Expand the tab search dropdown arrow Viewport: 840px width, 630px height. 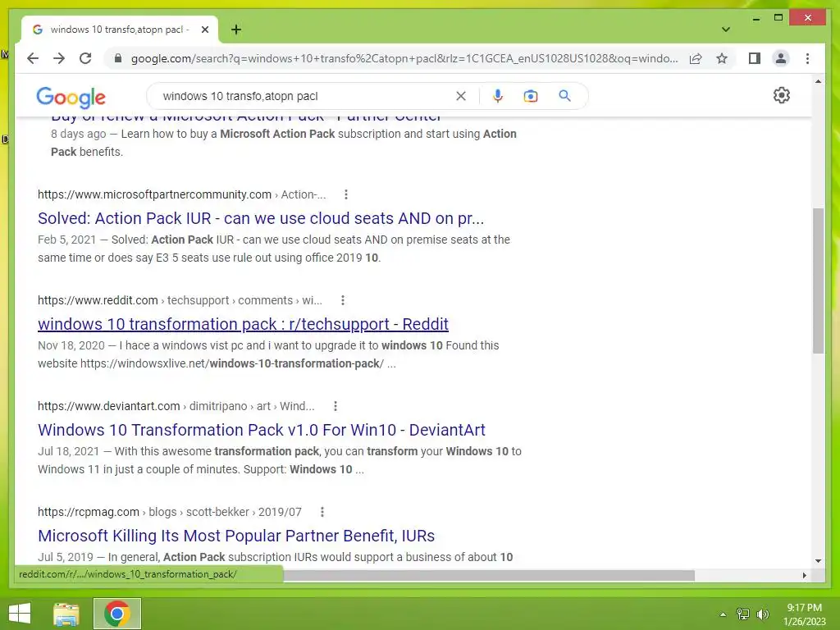click(x=725, y=30)
